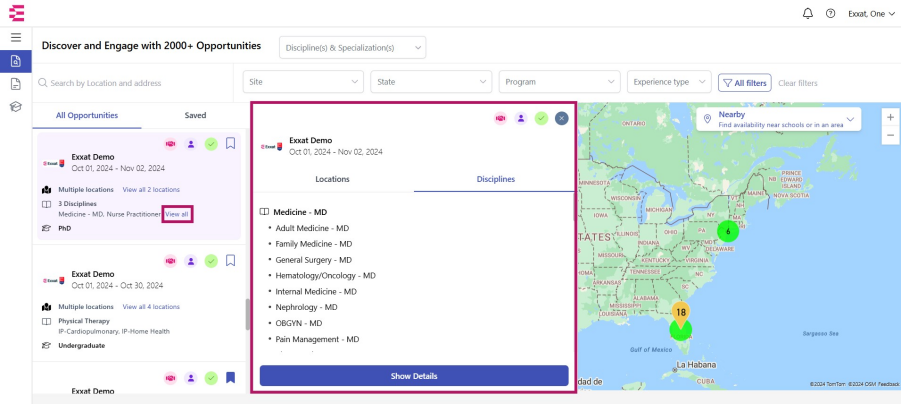This screenshot has height=404, width=902.
Task: Select the orange 18 map marker
Action: [x=681, y=314]
